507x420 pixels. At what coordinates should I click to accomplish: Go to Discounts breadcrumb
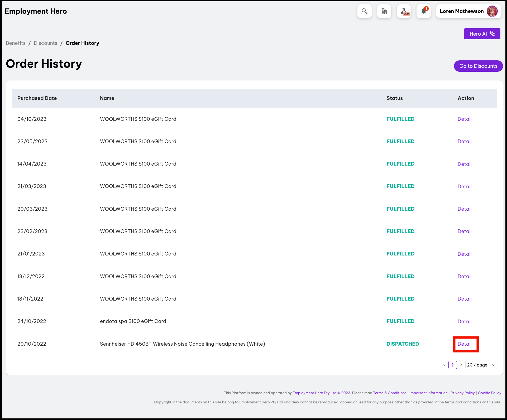[x=45, y=43]
